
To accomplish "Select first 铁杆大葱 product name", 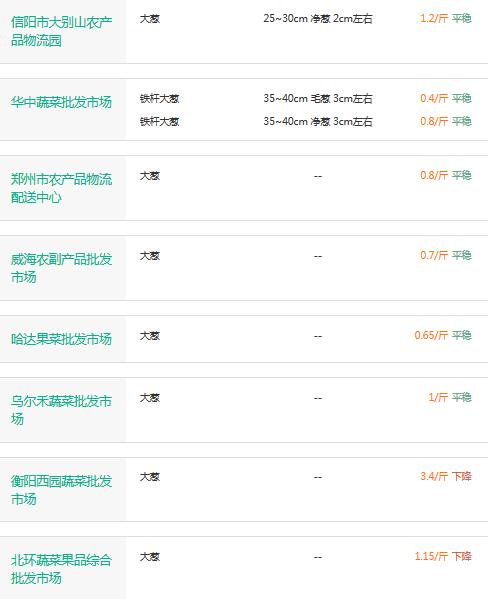I will click(x=159, y=99).
